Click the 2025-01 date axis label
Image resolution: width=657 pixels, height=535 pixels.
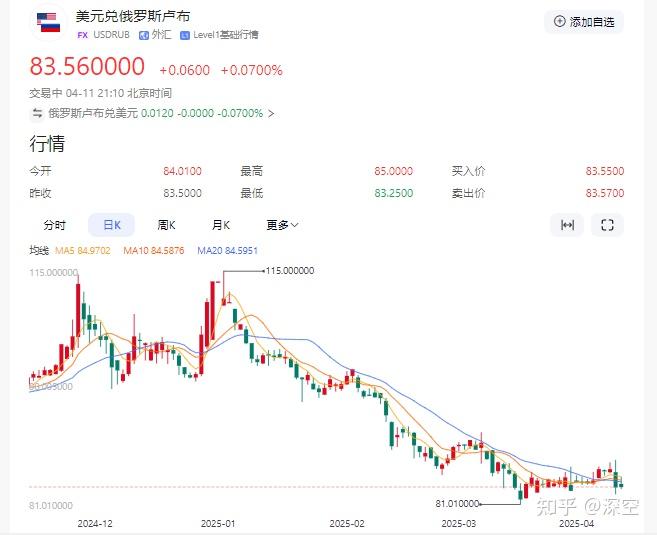pos(218,524)
